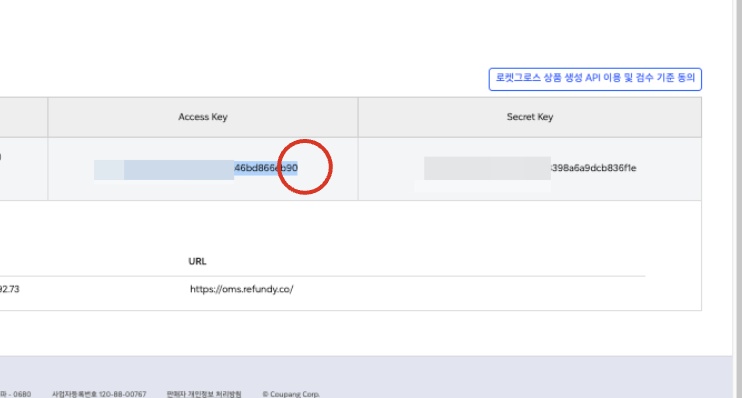Screen dimensions: 742x398
Task: Click the 사업자등록번호 120-88-00767 text
Action: 99,394
